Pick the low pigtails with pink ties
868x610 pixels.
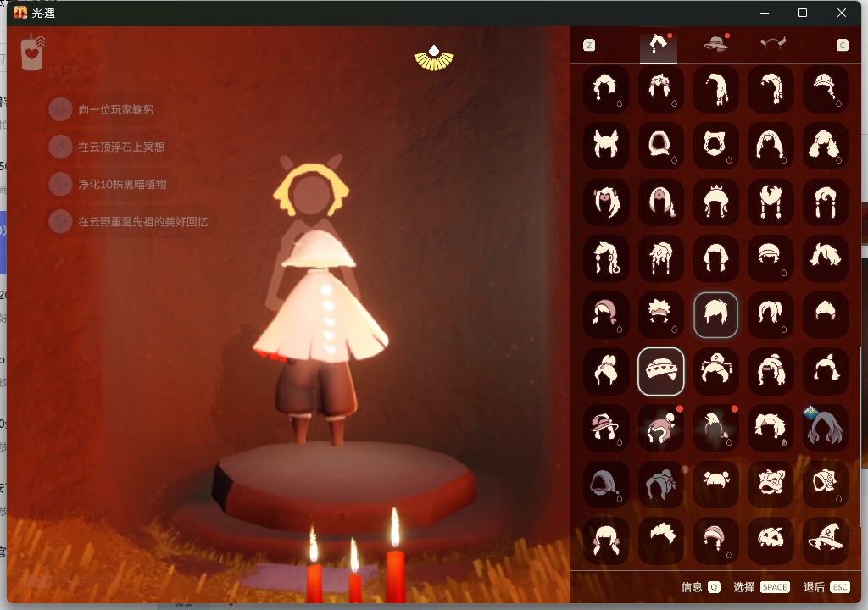tap(606, 541)
